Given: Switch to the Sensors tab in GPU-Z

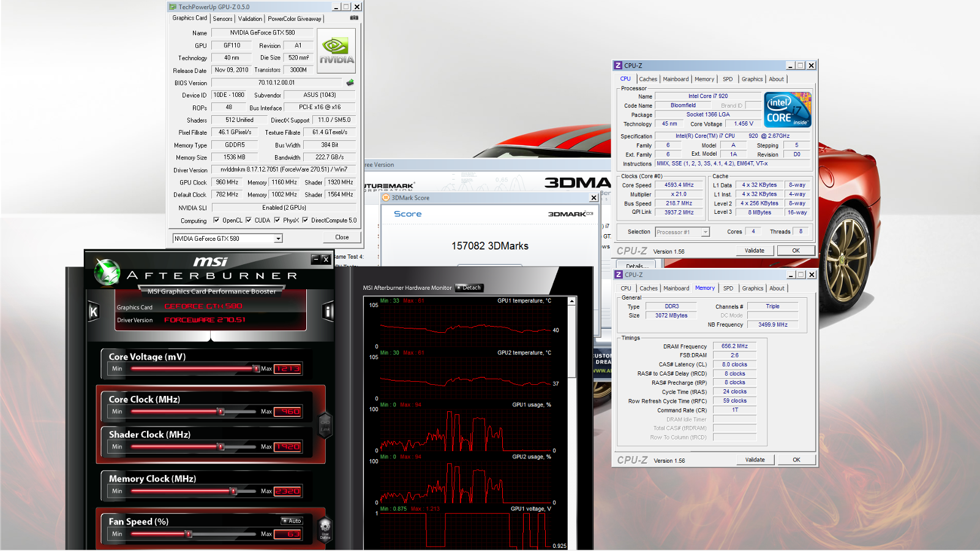Looking at the screenshot, I should pyautogui.click(x=222, y=18).
